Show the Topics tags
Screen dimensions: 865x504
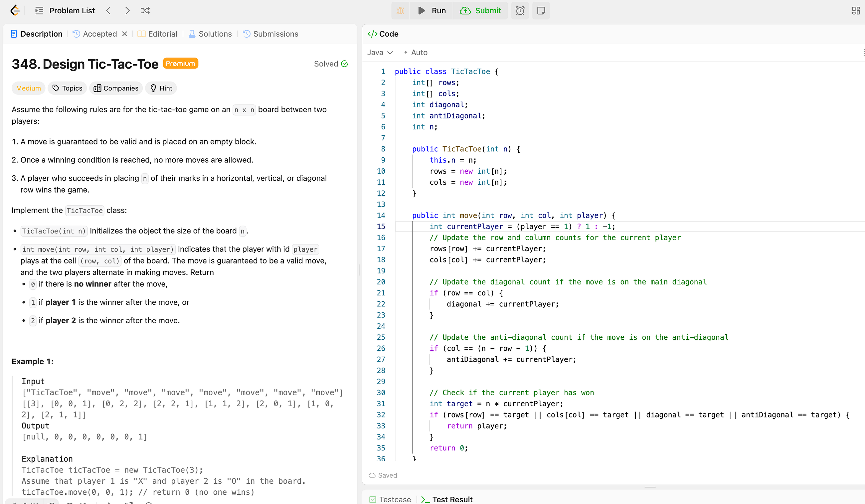click(67, 88)
